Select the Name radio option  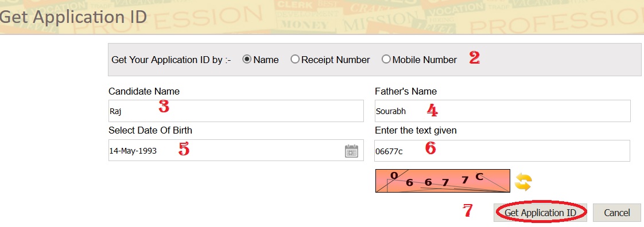click(x=247, y=60)
